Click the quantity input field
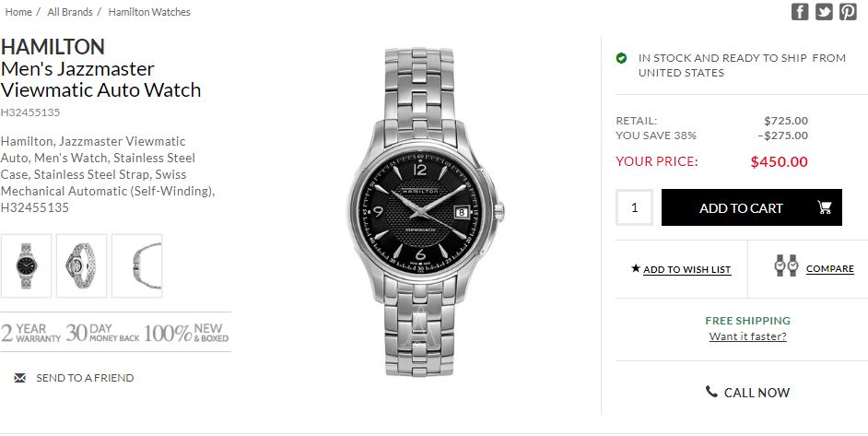 click(634, 207)
